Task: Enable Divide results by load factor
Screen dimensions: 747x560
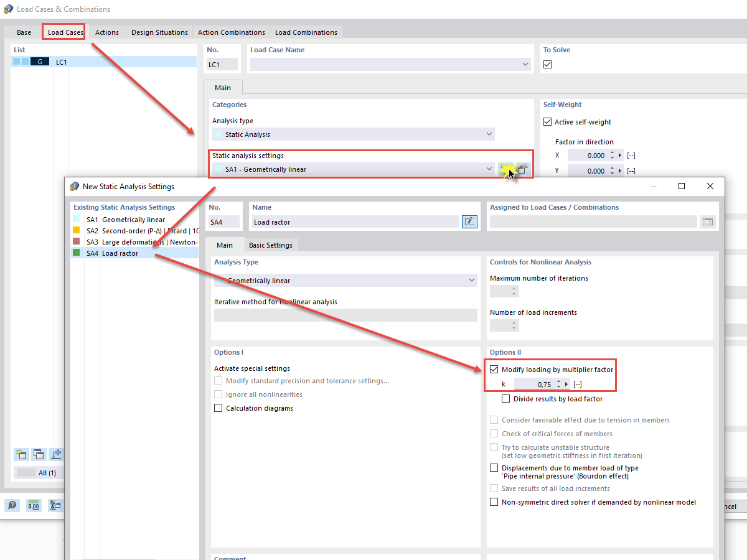Action: pos(506,399)
